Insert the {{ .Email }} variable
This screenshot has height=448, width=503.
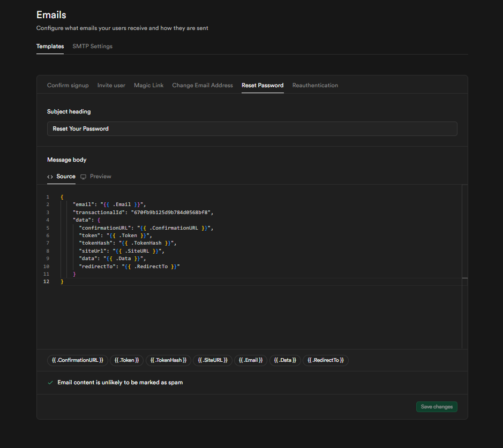pyautogui.click(x=250, y=360)
